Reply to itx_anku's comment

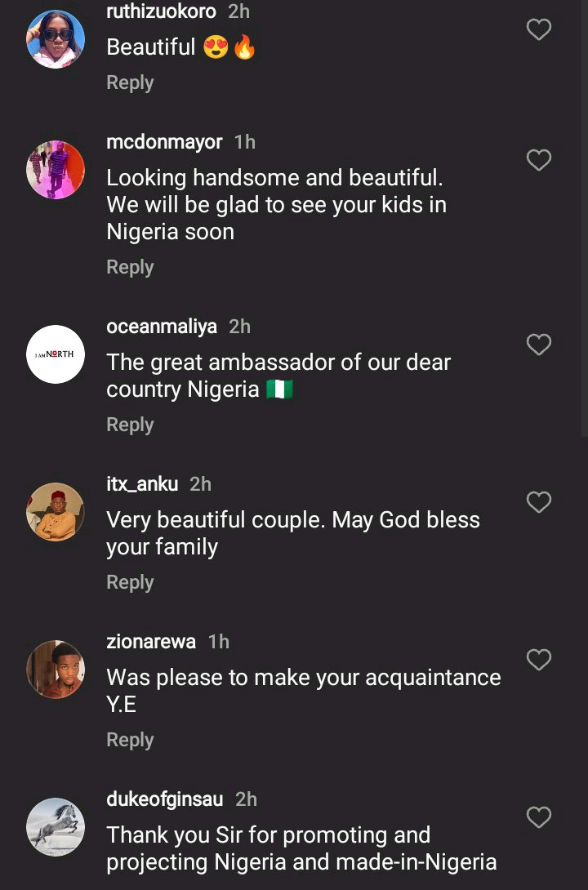pyautogui.click(x=130, y=582)
